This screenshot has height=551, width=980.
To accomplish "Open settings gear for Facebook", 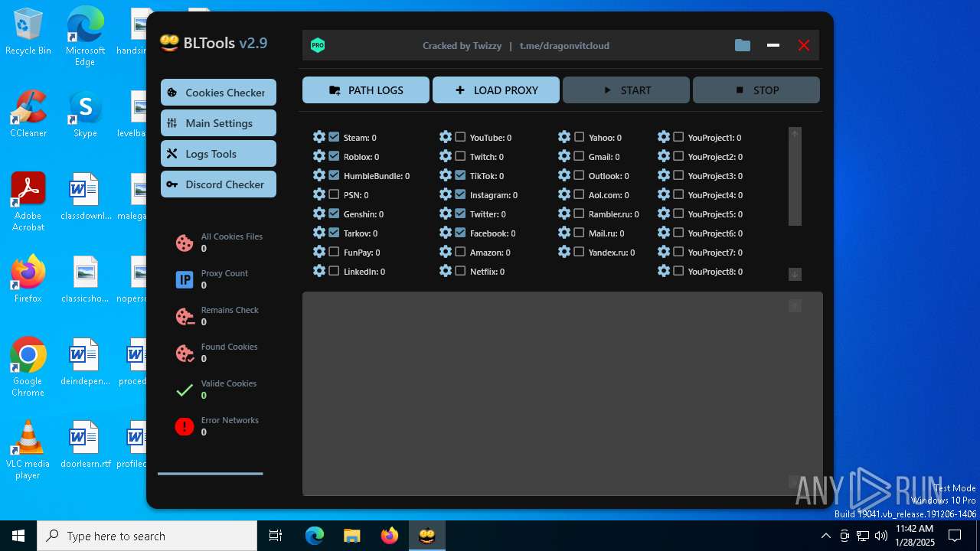I will pos(446,233).
